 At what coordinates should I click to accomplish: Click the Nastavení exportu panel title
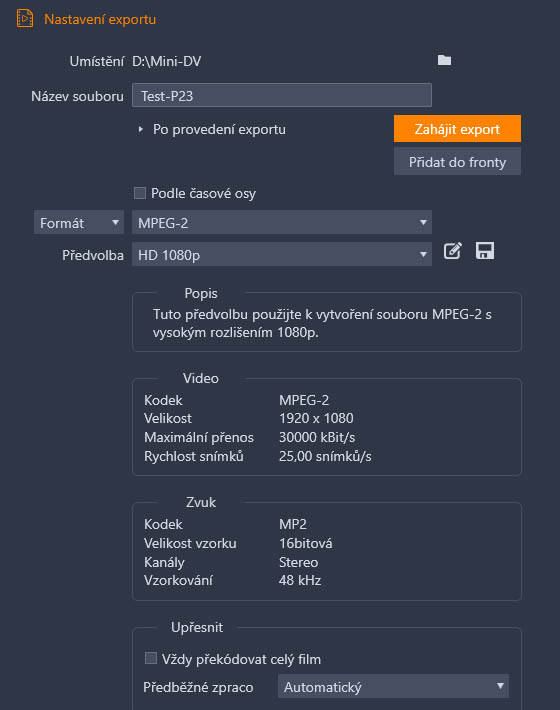(100, 19)
